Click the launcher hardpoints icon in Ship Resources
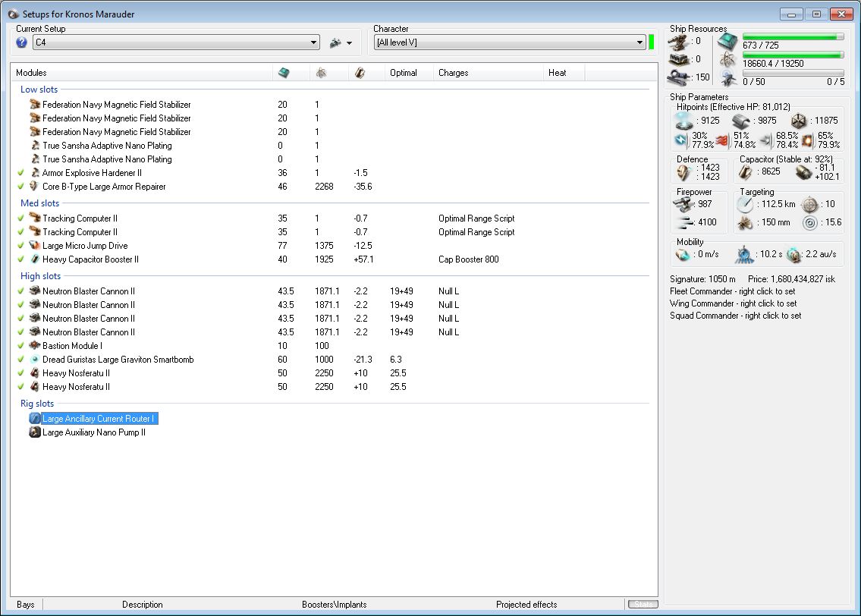 679,59
